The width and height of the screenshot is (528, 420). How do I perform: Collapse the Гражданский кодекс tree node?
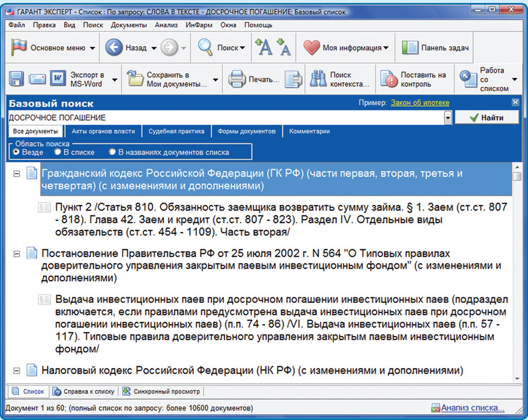17,173
